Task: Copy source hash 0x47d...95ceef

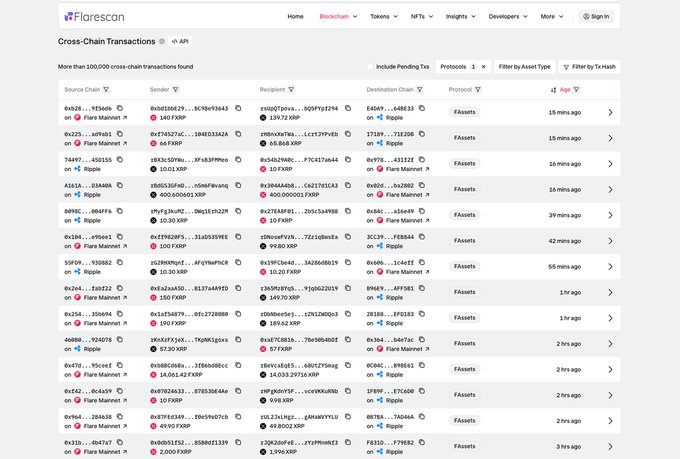Action: [x=120, y=365]
